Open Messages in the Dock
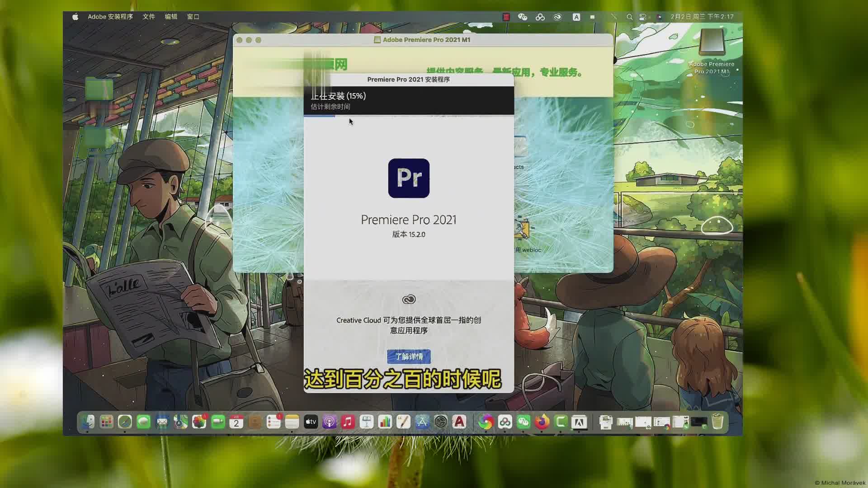 [x=143, y=422]
